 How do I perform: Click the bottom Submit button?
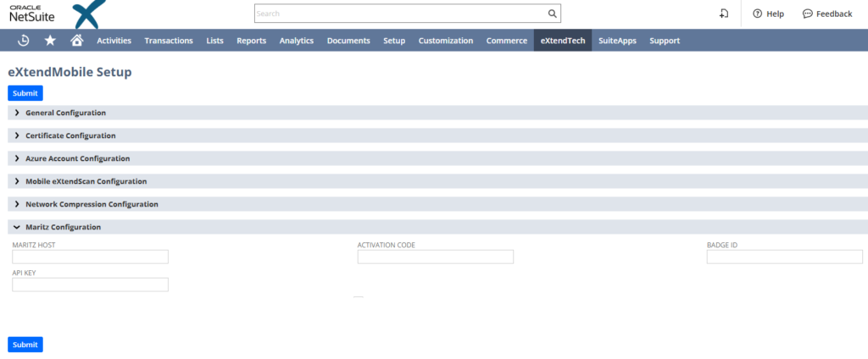pyautogui.click(x=25, y=345)
